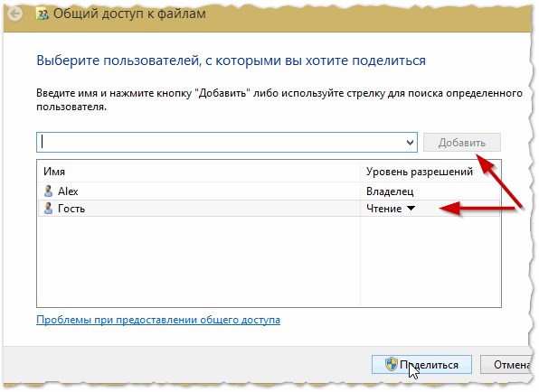Click the Гость user avatar icon
The width and height of the screenshot is (539, 392).
[49, 209]
